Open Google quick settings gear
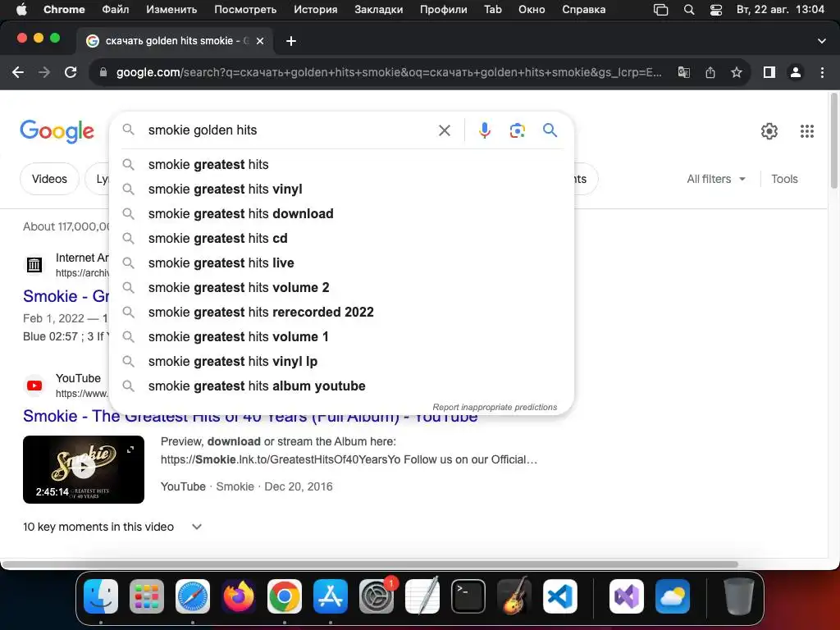Screen dimensions: 840x630 pyautogui.click(x=769, y=130)
